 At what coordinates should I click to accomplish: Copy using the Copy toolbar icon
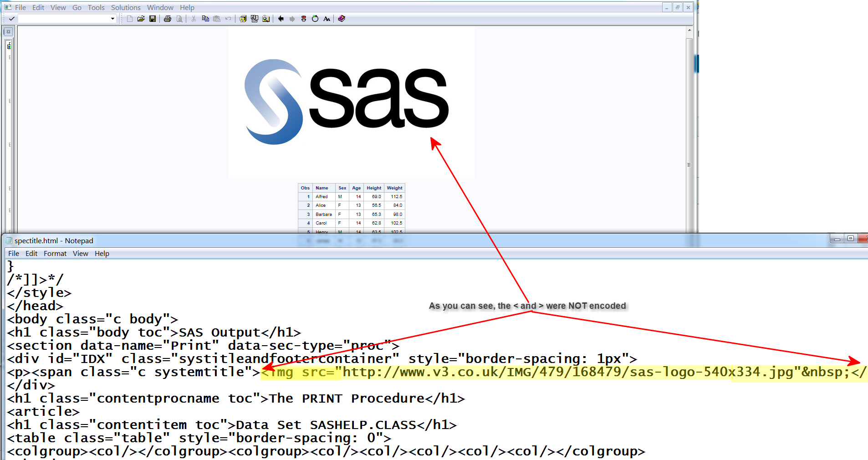pyautogui.click(x=206, y=19)
